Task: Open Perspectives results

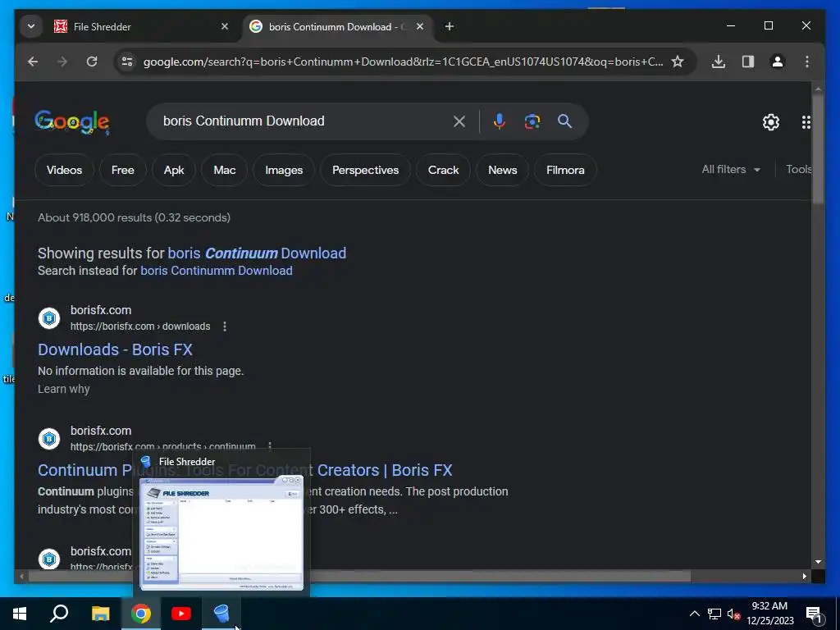Action: click(x=365, y=170)
